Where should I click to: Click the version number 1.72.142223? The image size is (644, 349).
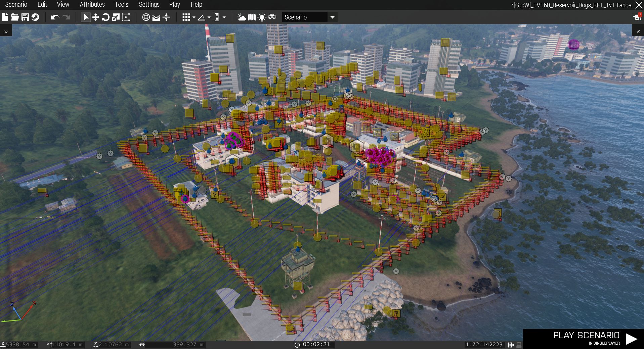[484, 345]
